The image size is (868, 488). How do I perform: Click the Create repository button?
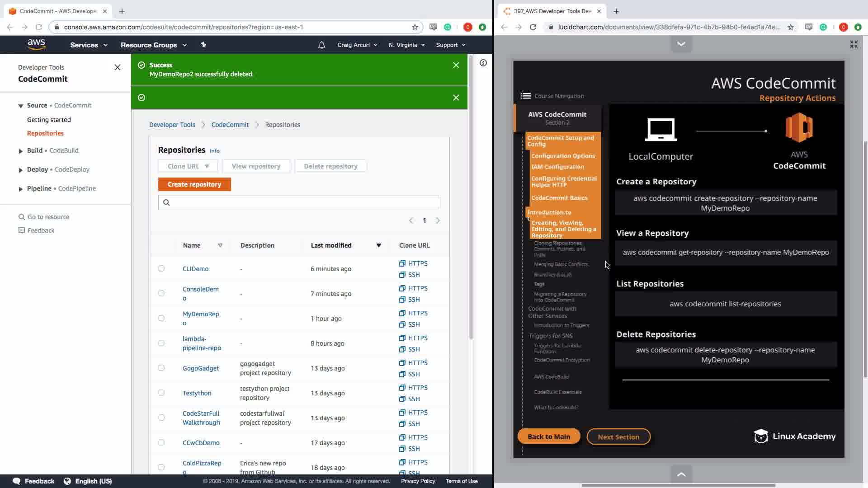click(194, 184)
